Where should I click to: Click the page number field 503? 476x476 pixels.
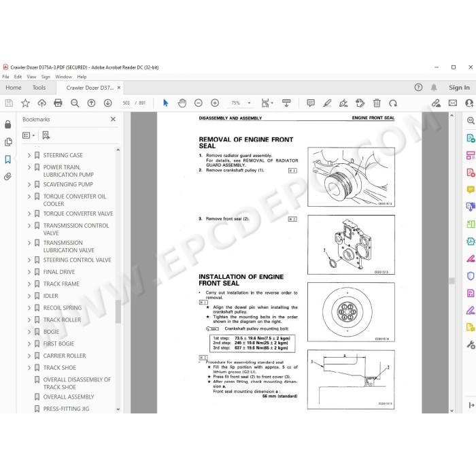coord(126,103)
